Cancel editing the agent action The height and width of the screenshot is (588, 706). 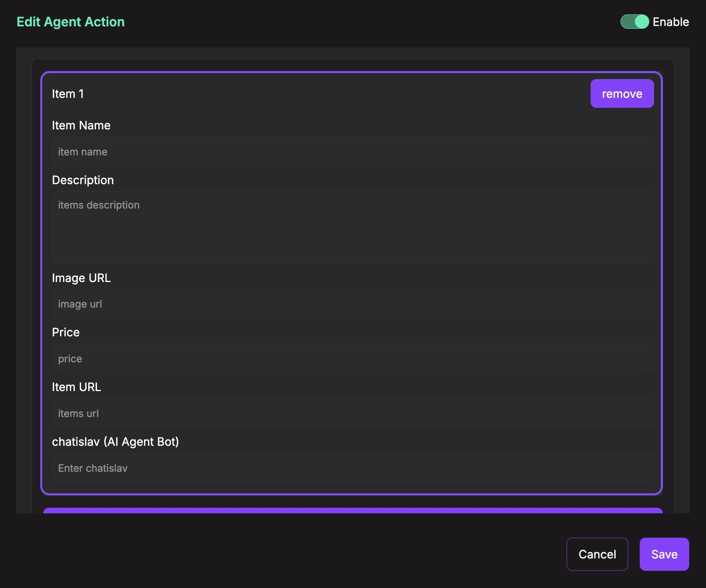(x=597, y=554)
